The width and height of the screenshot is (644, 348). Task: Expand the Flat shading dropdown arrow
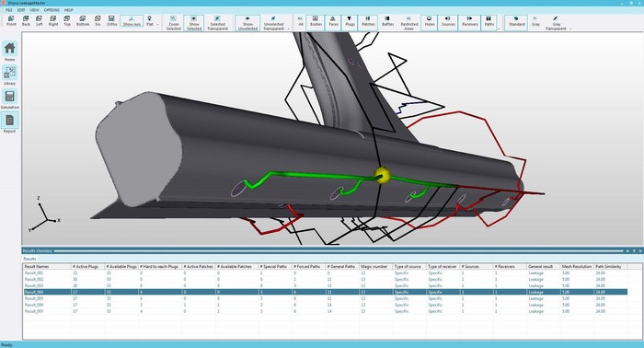click(x=157, y=25)
